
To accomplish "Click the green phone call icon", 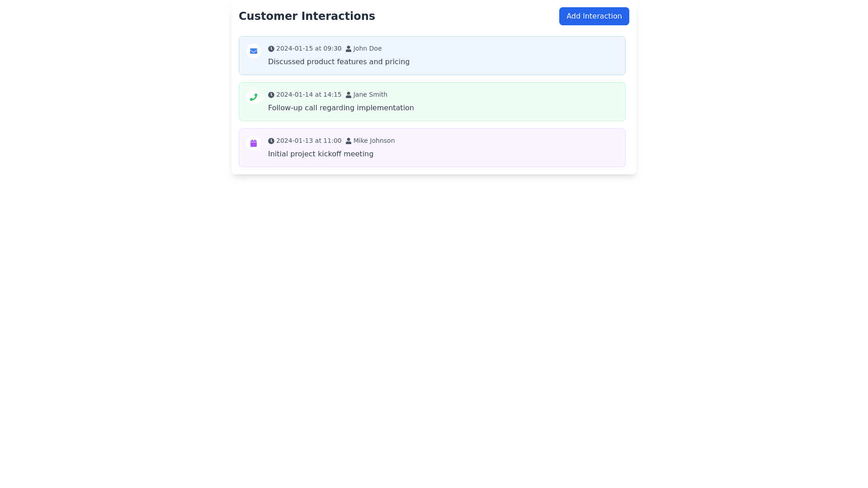I will tap(254, 97).
